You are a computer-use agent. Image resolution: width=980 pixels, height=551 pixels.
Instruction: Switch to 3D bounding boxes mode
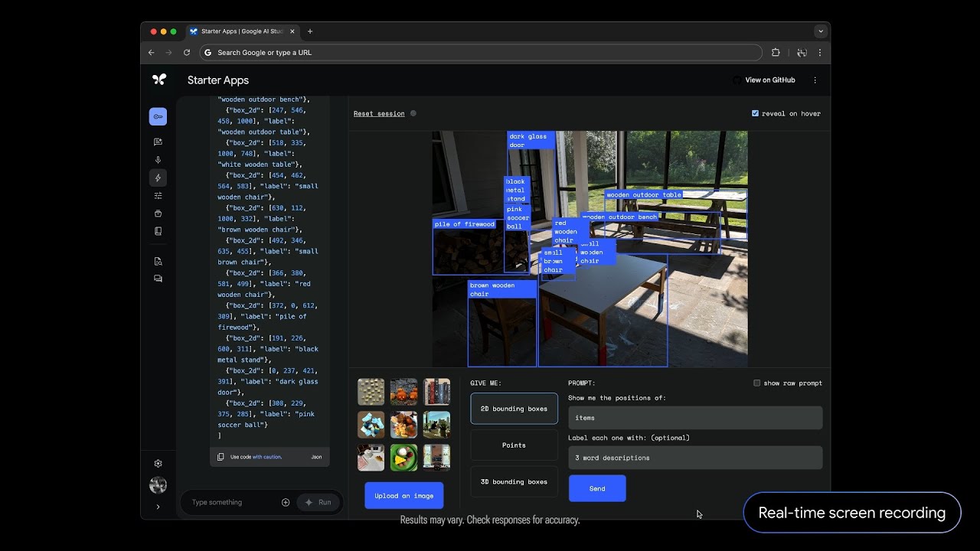[x=514, y=481]
